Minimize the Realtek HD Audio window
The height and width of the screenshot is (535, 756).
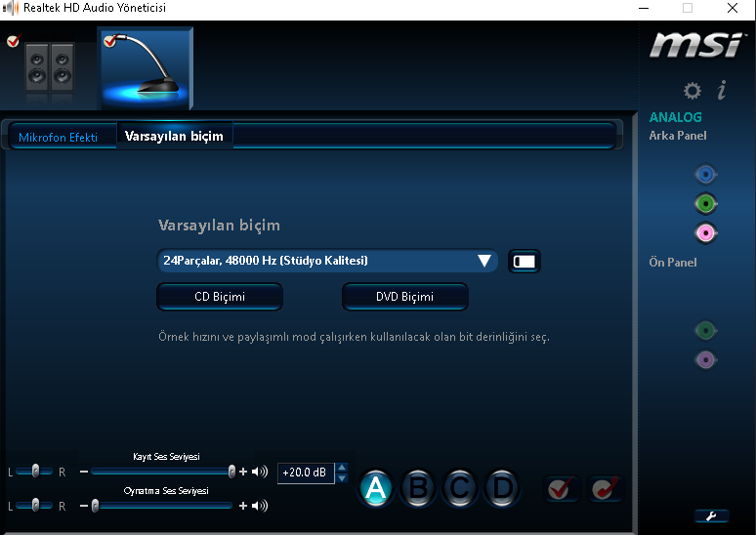point(644,8)
